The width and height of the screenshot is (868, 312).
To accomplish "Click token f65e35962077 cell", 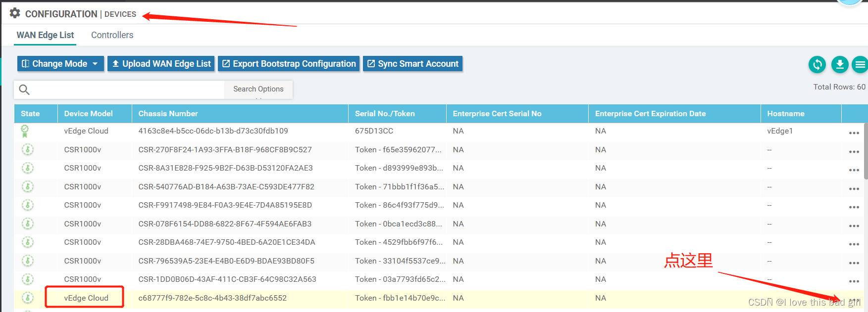I will tap(398, 149).
